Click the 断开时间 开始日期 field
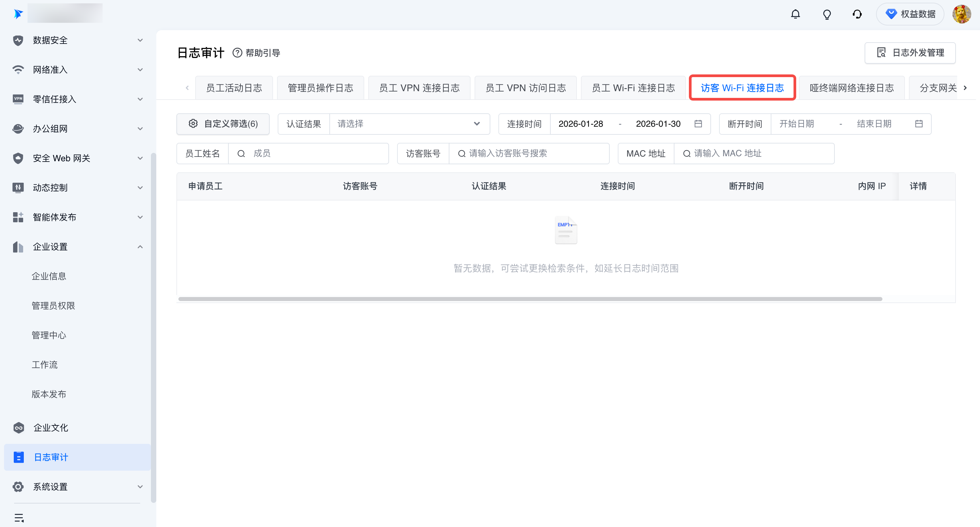This screenshot has width=980, height=527. pyautogui.click(x=797, y=124)
